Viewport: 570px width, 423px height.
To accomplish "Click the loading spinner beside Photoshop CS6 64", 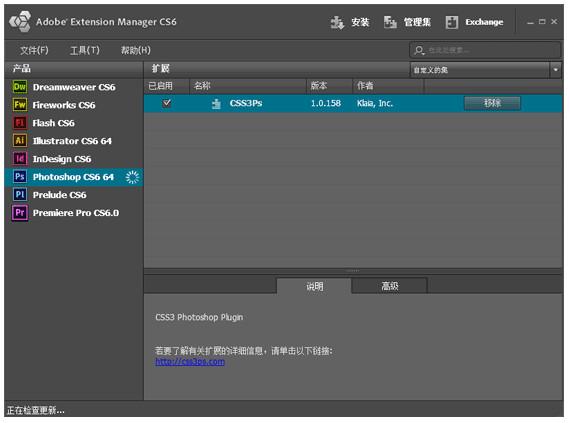I will 132,177.
